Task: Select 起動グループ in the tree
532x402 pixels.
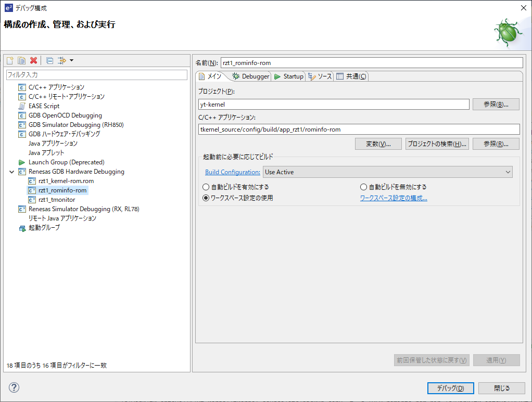Action: (44, 228)
